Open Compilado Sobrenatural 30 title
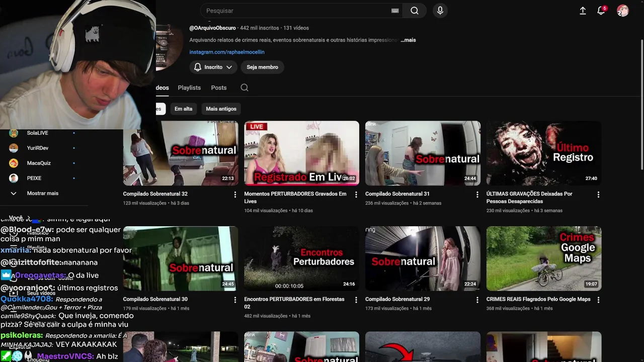This screenshot has width=644, height=362. [155, 299]
